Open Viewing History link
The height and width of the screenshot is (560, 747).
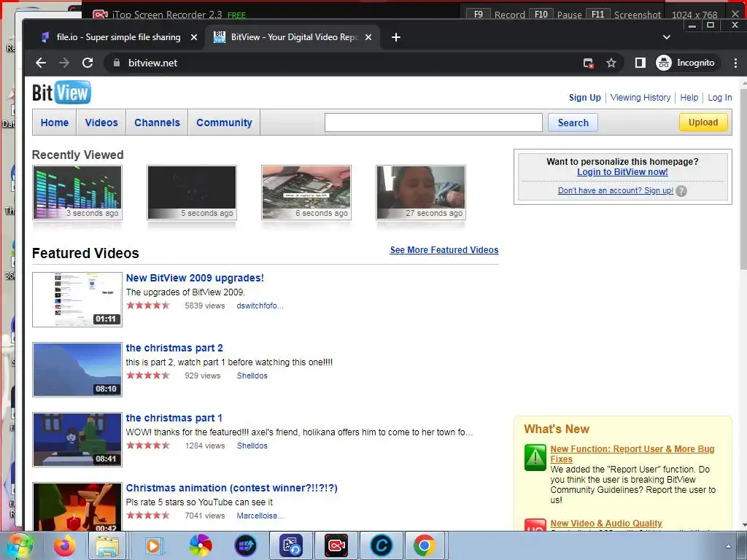click(640, 98)
